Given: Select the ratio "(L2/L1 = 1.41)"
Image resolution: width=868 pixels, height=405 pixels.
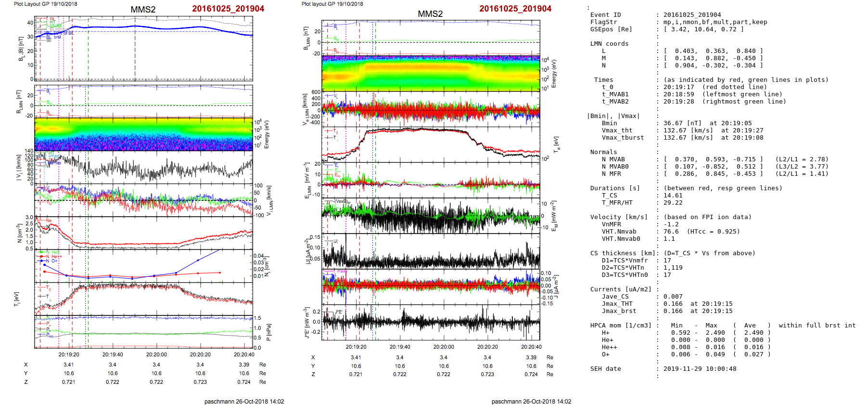Looking at the screenshot, I should click(802, 174).
